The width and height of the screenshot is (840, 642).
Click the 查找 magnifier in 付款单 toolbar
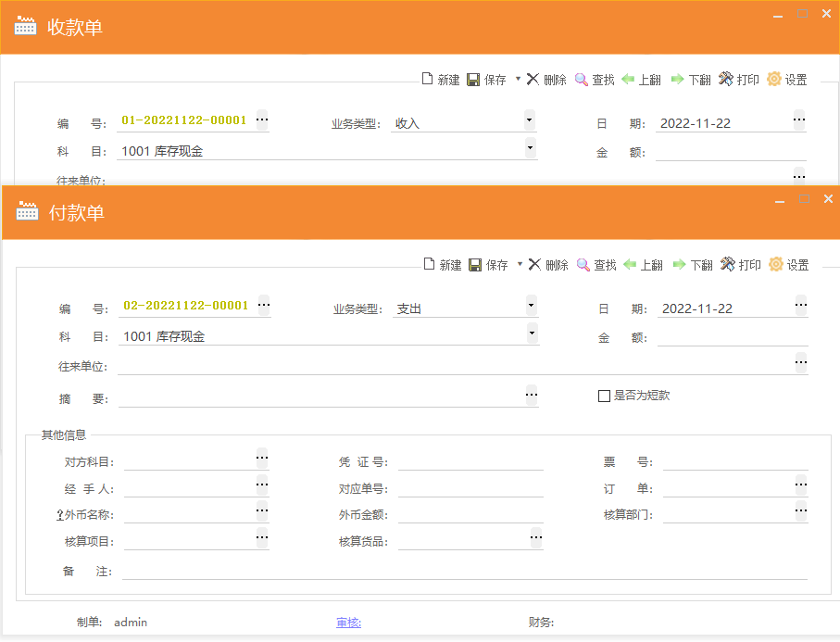point(583,265)
